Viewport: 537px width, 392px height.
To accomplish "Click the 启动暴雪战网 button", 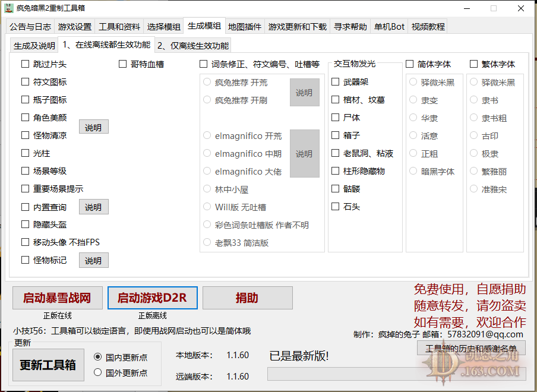I will pos(58,298).
